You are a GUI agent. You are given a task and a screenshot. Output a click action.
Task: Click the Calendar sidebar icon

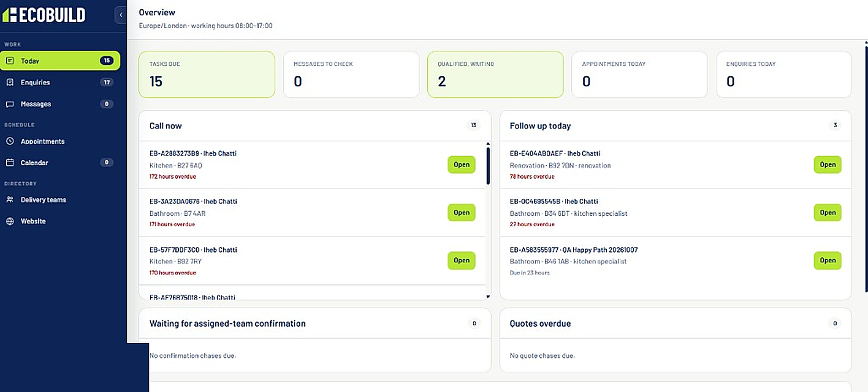pos(10,162)
